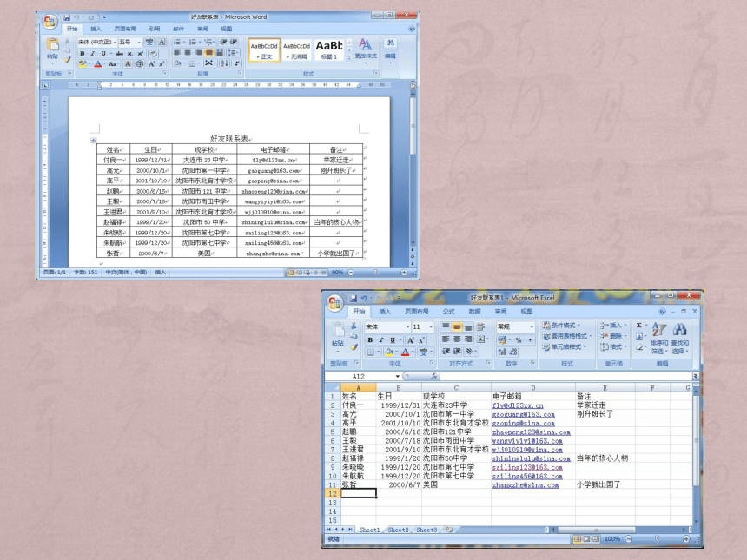
Task: Open the Office button in Word
Action: click(x=49, y=22)
